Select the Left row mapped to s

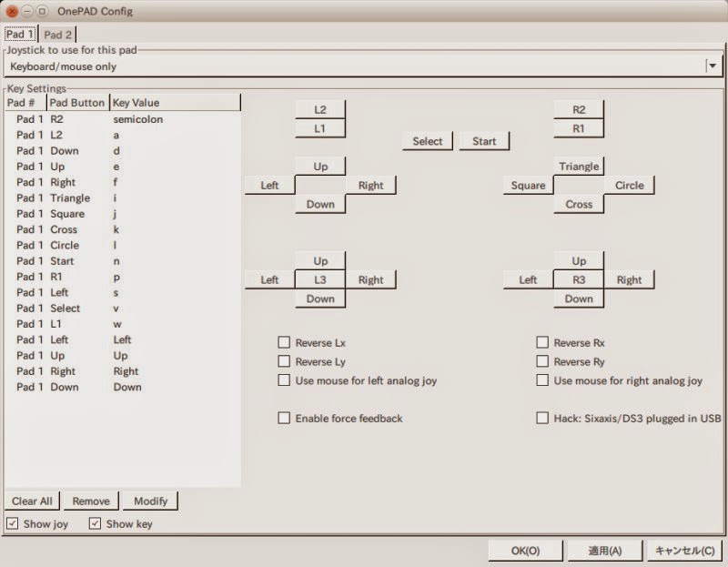[123, 293]
